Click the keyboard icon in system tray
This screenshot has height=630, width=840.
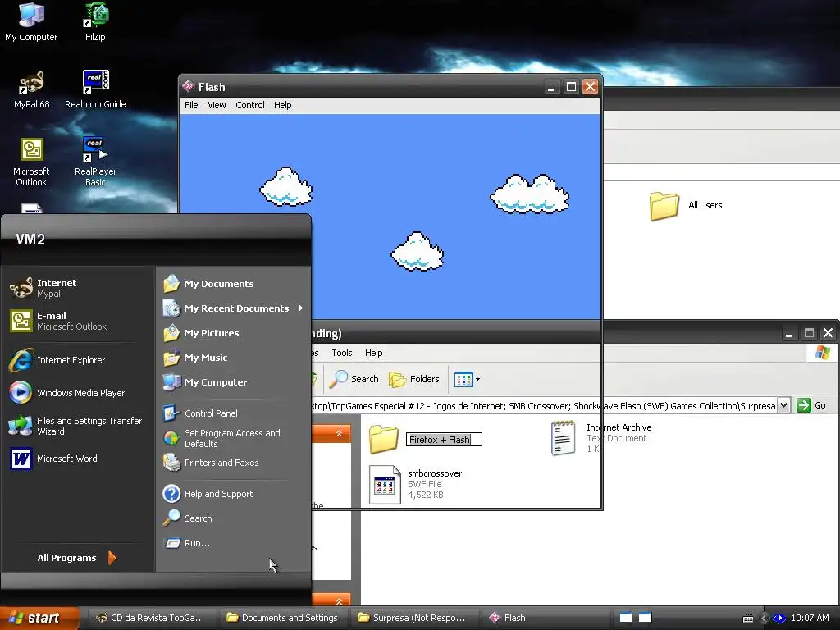[748, 619]
